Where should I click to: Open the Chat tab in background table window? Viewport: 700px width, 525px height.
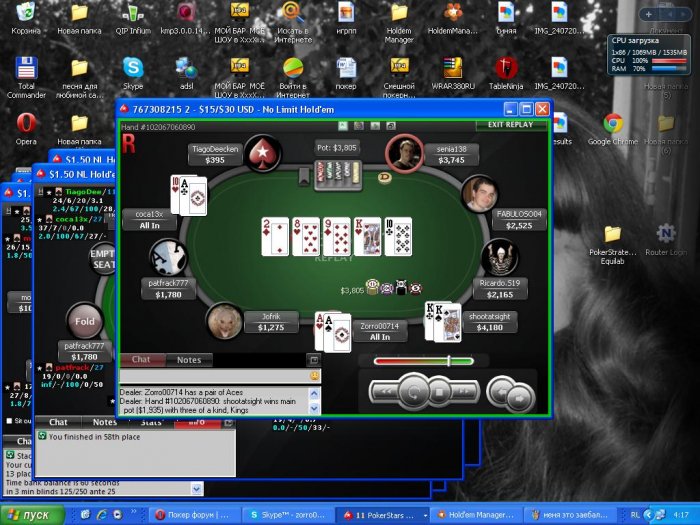click(x=58, y=422)
